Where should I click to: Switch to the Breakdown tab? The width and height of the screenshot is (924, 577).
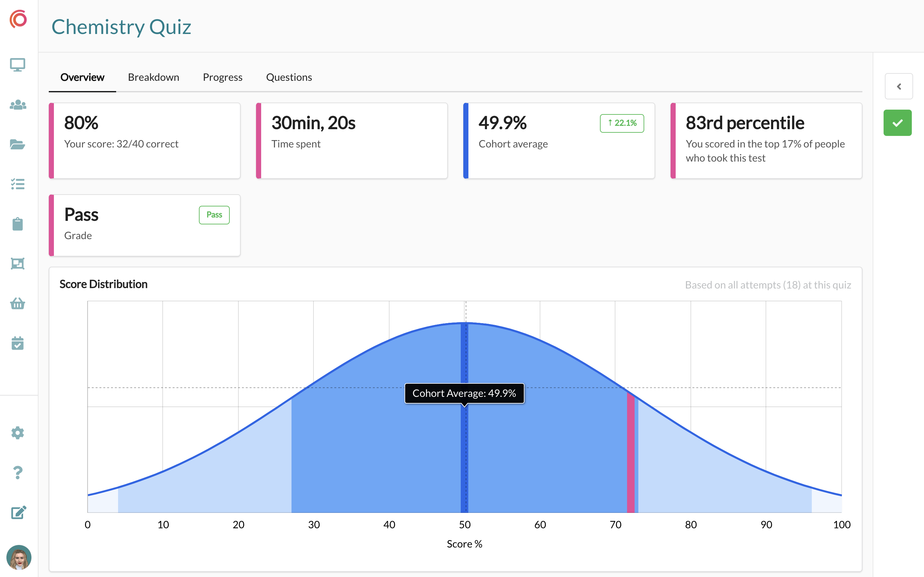(153, 78)
